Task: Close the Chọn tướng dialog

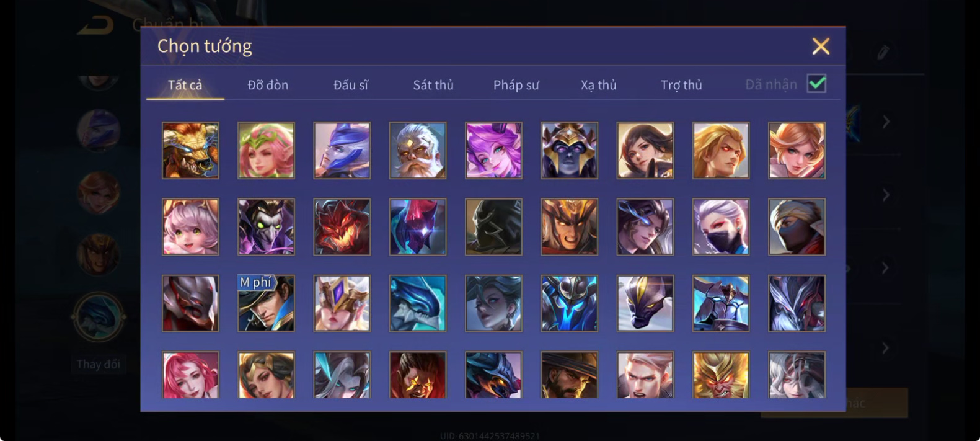Action: click(821, 46)
